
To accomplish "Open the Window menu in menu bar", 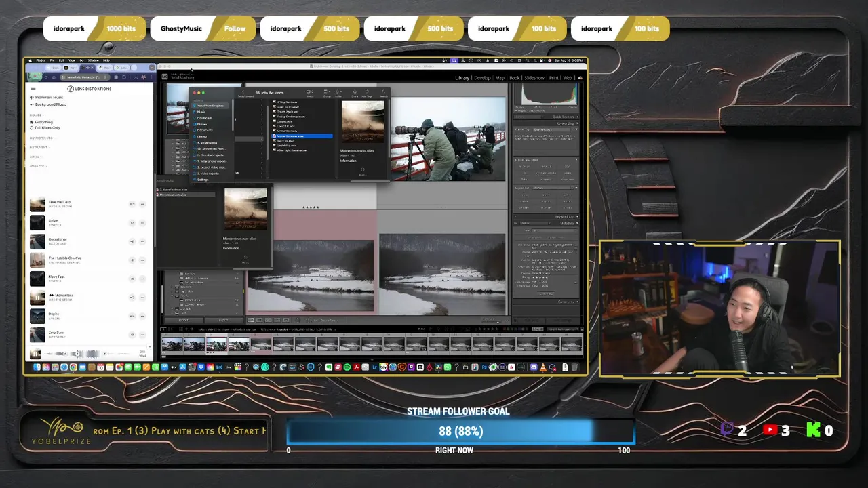I will coord(93,60).
